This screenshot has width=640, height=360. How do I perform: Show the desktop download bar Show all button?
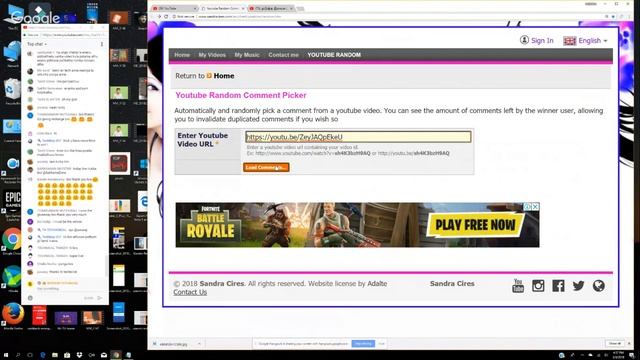click(x=615, y=344)
